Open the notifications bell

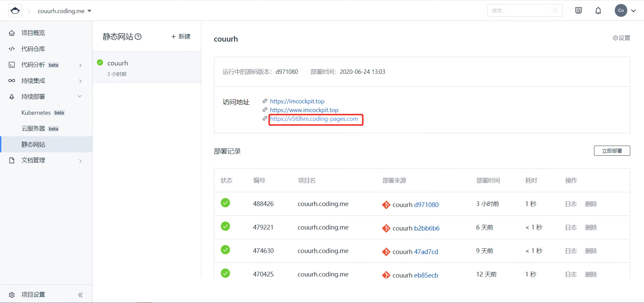pos(598,11)
